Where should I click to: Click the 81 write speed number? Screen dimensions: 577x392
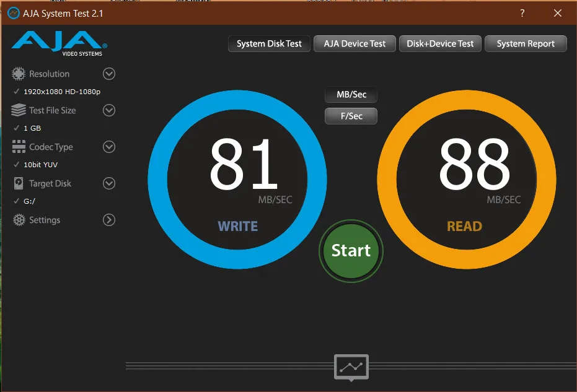coord(243,164)
